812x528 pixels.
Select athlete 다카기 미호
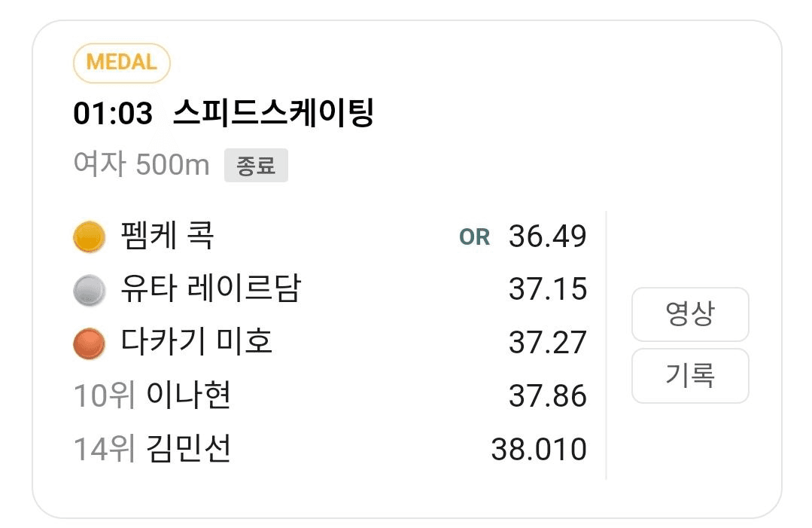tap(196, 342)
